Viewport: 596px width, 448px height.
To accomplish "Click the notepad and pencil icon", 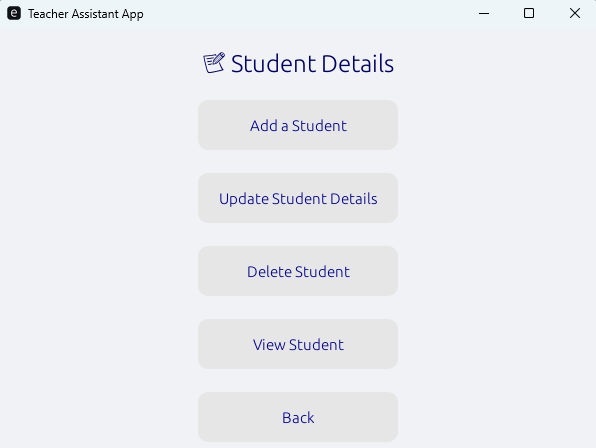I will point(214,63).
